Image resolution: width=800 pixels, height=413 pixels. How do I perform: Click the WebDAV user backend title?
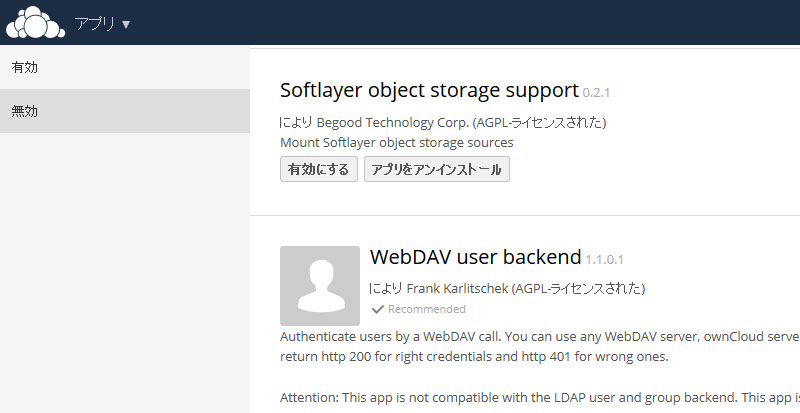tap(476, 257)
